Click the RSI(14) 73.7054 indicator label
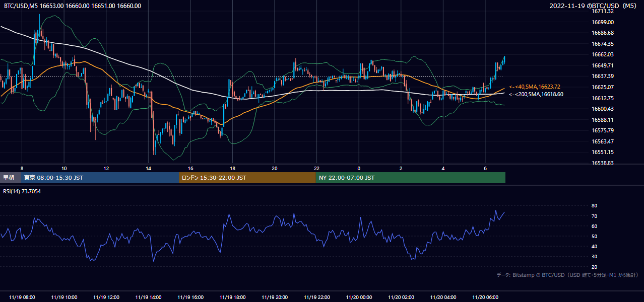The image size is (644, 302). [22, 191]
